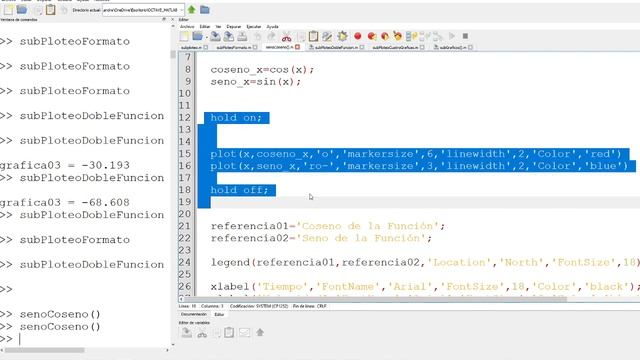Click the referencia01 assignment line
Screen dimensions: 640x360
328,226
